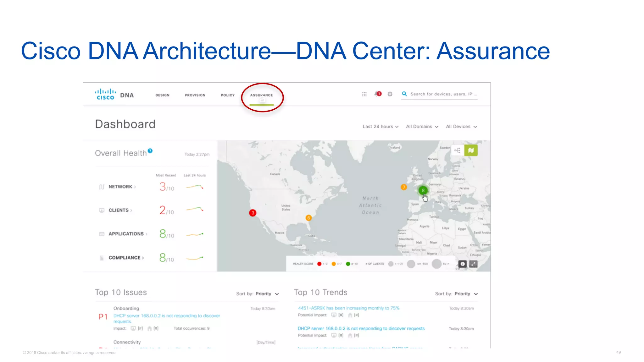Open the Cisco DNA logo home
The width and height of the screenshot is (644, 362).
(x=114, y=94)
